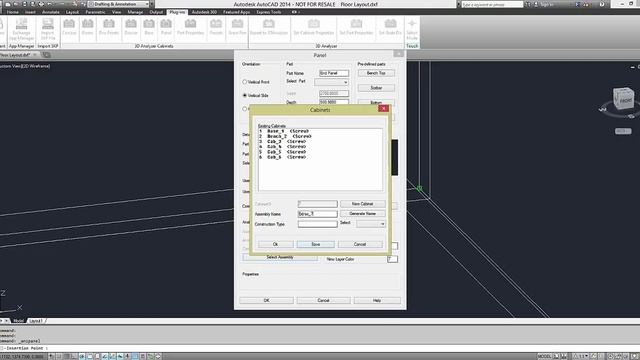Viewport: 640px width, 360px height.
Task: Select the Model drawing tab
Action: [18, 321]
